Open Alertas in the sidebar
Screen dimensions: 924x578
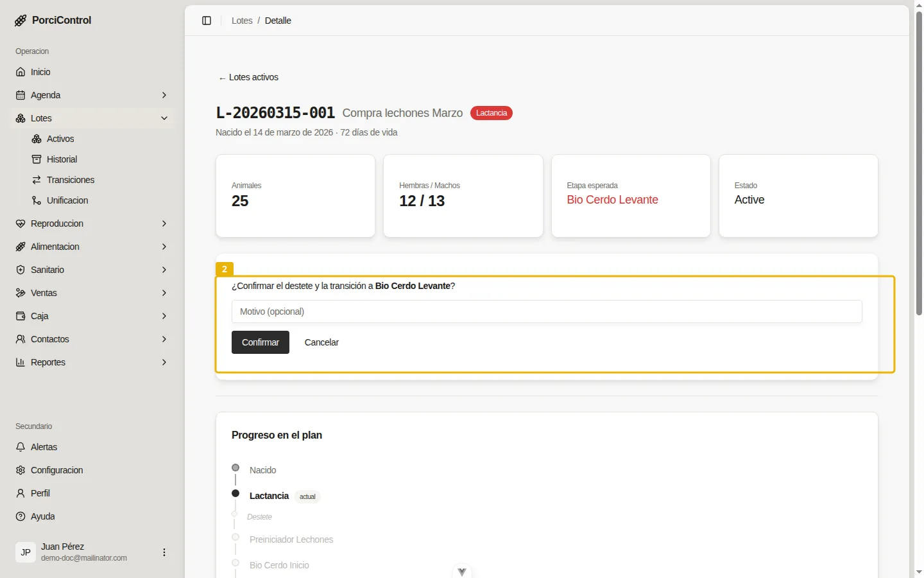[92, 447]
